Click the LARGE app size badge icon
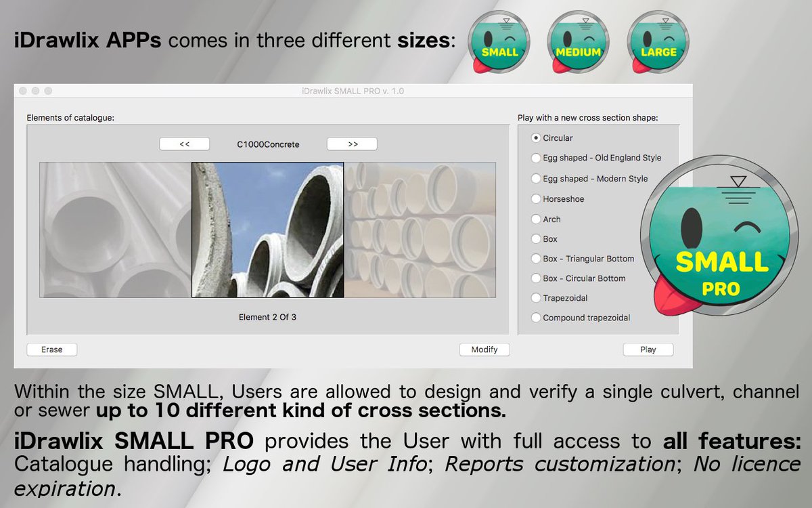This screenshot has height=508, width=812. click(x=658, y=42)
